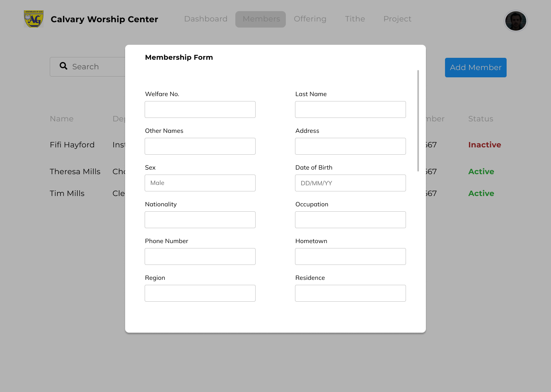Viewport: 551px width, 392px height.
Task: Click the Hometown input field
Action: (350, 256)
